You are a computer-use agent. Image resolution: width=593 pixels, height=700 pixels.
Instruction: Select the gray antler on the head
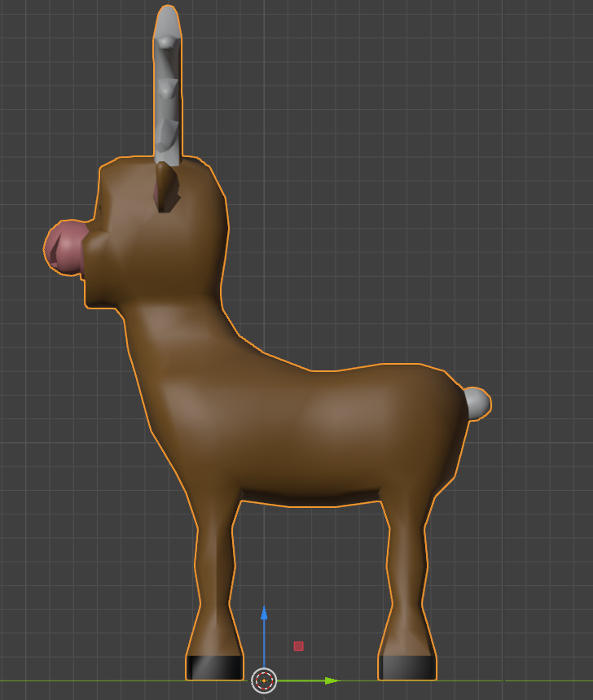pyautogui.click(x=167, y=85)
